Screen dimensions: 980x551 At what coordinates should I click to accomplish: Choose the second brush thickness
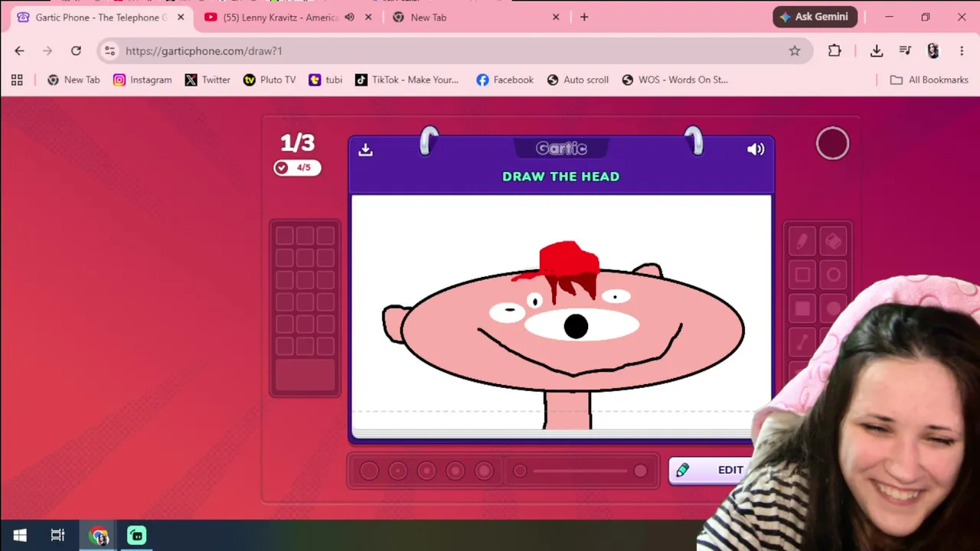coord(397,471)
